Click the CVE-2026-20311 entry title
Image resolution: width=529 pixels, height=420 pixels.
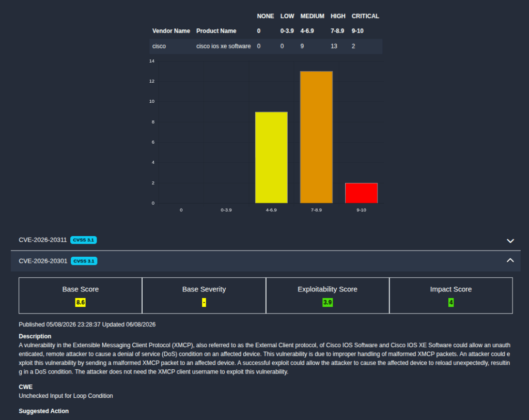[x=43, y=240]
